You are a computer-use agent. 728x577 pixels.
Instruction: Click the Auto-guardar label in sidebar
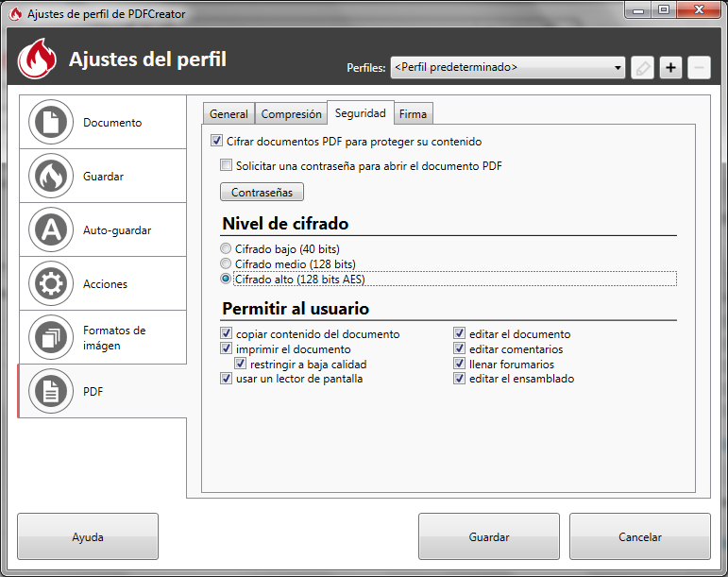coord(117,230)
